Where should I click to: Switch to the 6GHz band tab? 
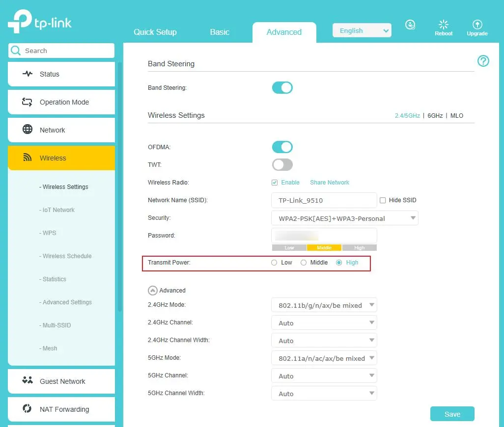pos(435,115)
